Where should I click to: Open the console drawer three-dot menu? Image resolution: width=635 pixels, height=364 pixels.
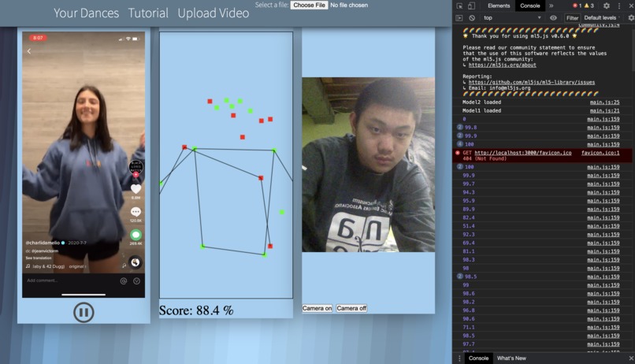pyautogui.click(x=459, y=358)
